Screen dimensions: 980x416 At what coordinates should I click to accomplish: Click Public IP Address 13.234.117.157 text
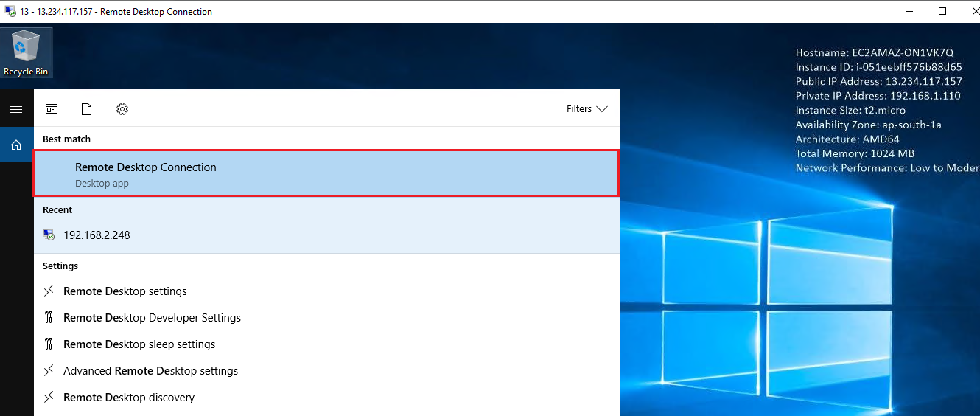879,81
